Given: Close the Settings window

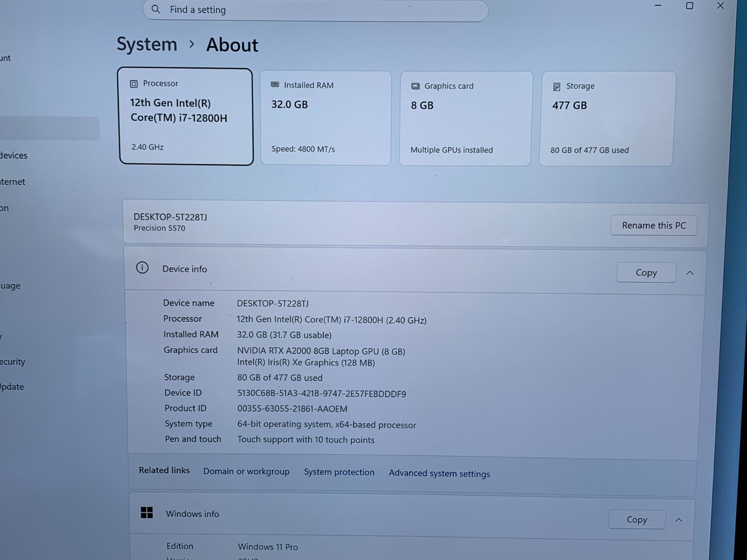Looking at the screenshot, I should coord(720,6).
